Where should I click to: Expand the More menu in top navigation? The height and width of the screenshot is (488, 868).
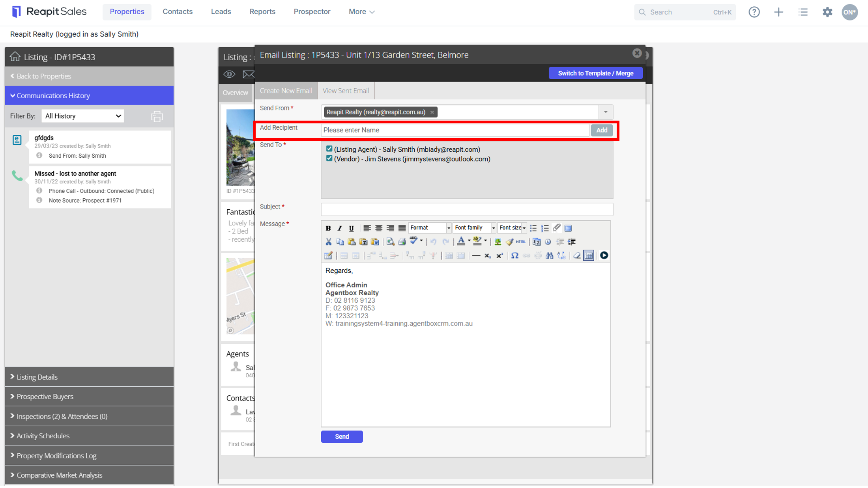click(x=361, y=12)
